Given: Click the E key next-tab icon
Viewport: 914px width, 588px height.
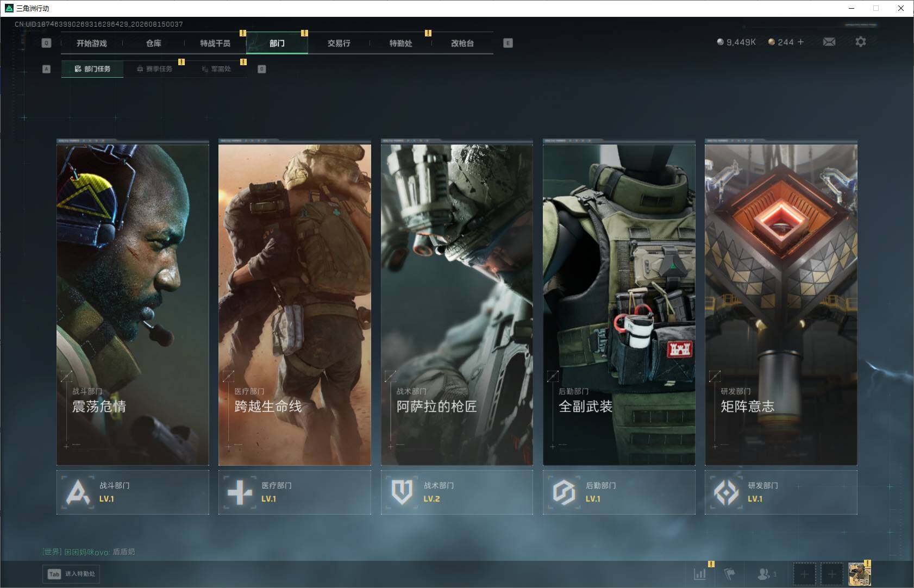Looking at the screenshot, I should [508, 43].
